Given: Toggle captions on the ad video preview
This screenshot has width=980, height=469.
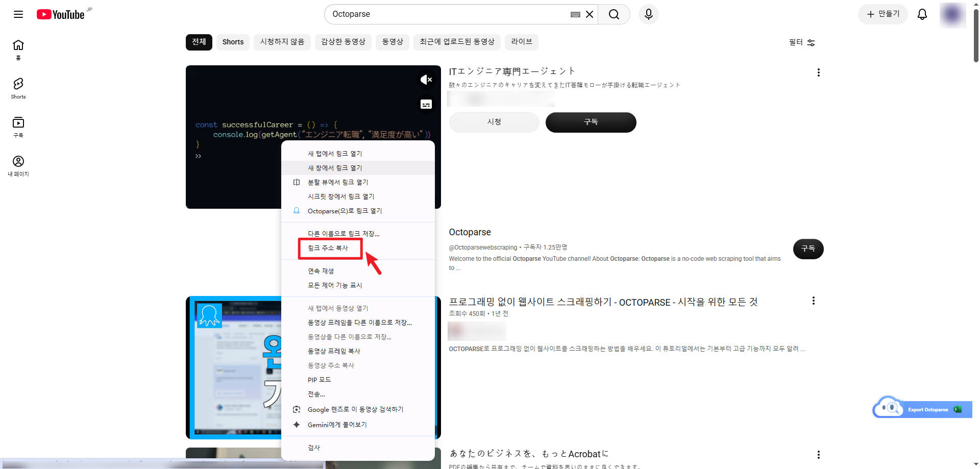Looking at the screenshot, I should 426,104.
